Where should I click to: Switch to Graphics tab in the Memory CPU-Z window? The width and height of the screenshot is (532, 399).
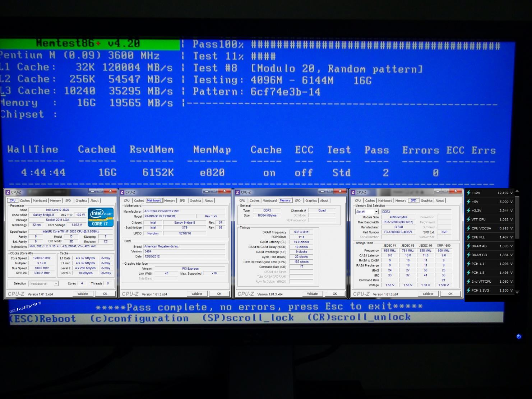[x=311, y=201]
